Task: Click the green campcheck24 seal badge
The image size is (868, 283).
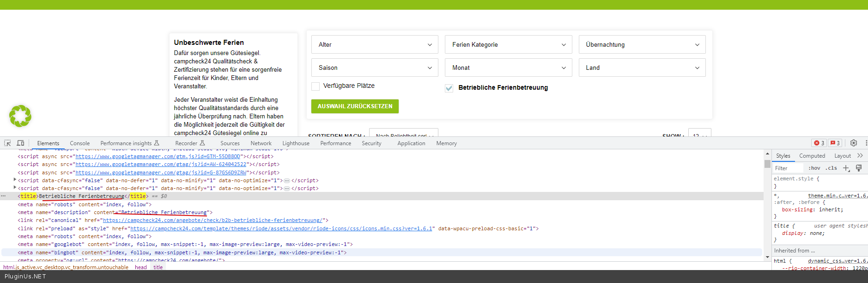Action: [20, 116]
